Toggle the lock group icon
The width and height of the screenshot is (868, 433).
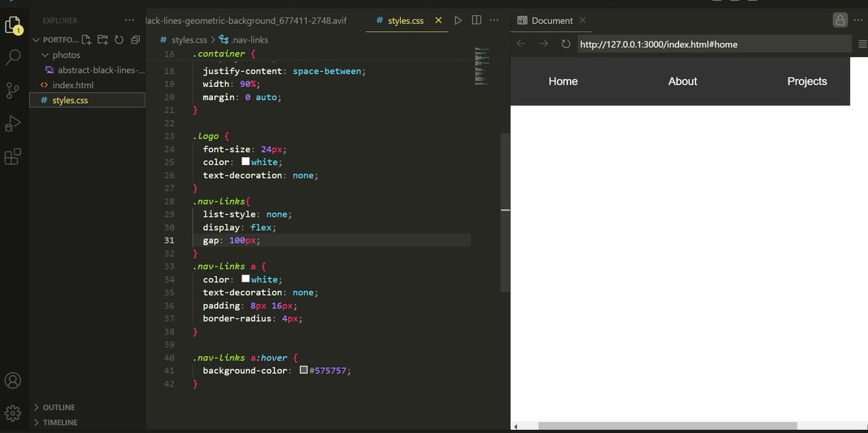pos(840,20)
